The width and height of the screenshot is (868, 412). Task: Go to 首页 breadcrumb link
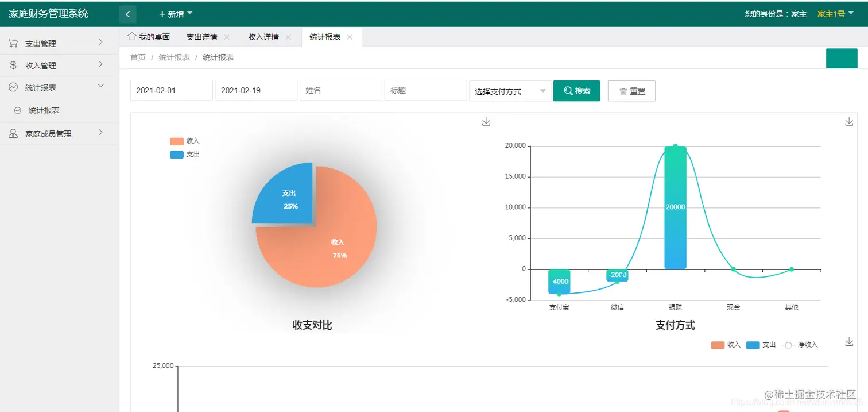tap(138, 57)
